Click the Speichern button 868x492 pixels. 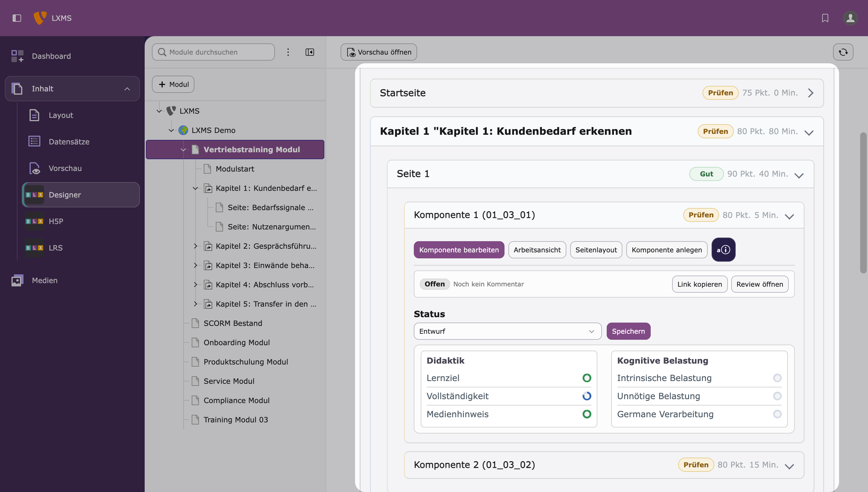pyautogui.click(x=628, y=331)
